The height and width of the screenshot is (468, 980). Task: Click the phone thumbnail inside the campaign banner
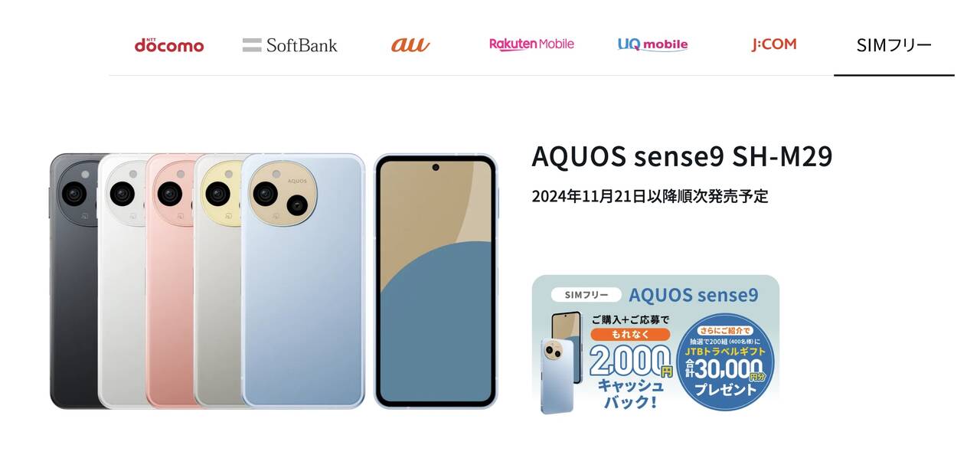(561, 362)
